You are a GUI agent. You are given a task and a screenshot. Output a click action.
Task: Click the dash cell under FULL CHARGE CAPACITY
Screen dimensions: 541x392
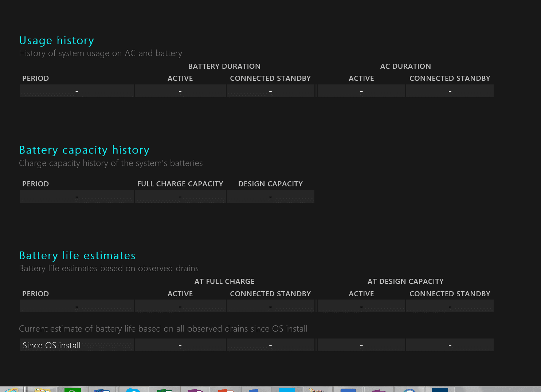pos(180,197)
